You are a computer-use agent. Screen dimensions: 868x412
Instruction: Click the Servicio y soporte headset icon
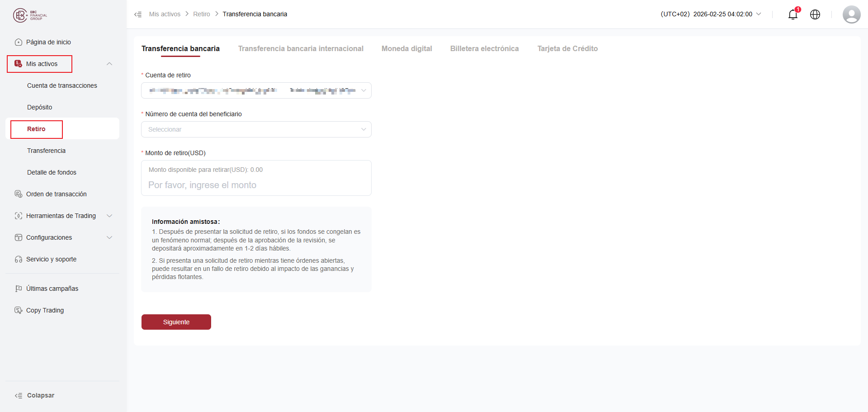coord(19,259)
